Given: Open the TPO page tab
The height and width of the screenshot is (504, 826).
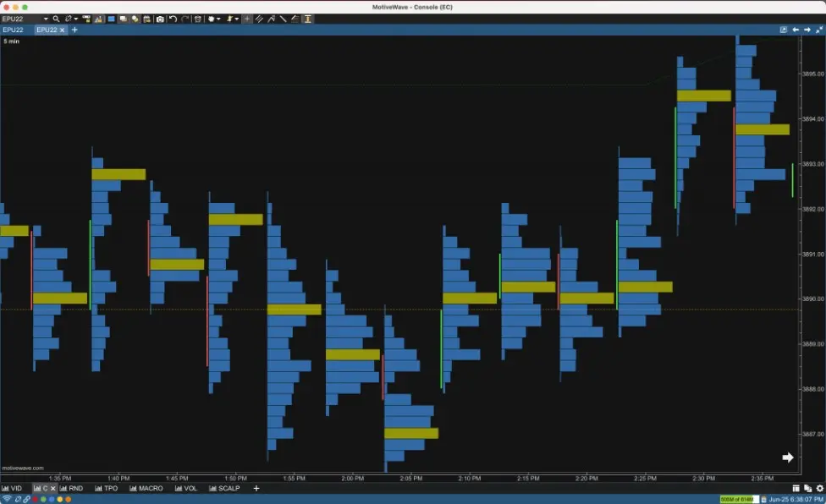Looking at the screenshot, I should [106, 488].
